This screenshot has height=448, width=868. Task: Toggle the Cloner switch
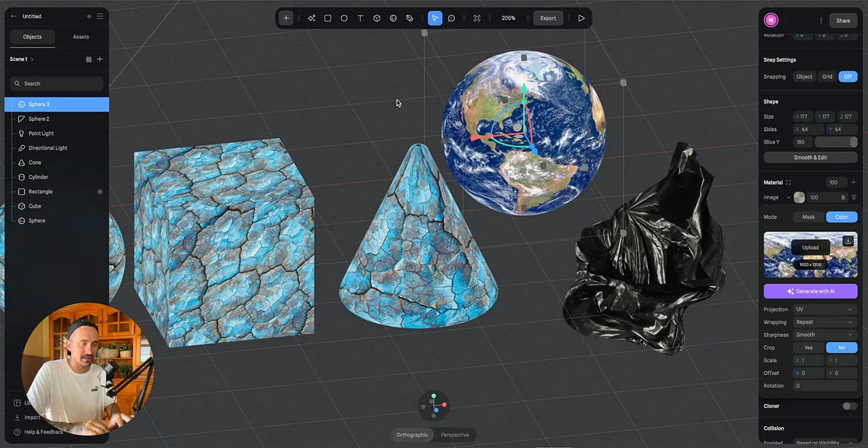coord(849,406)
